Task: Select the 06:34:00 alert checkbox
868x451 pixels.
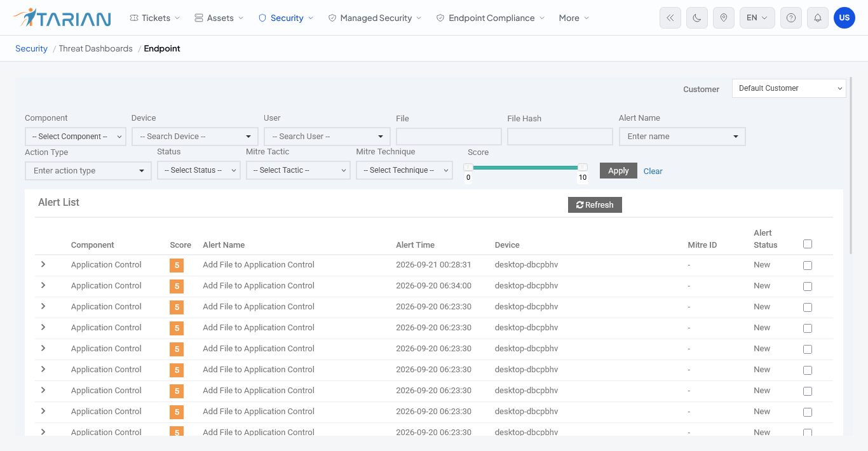Action: [808, 286]
